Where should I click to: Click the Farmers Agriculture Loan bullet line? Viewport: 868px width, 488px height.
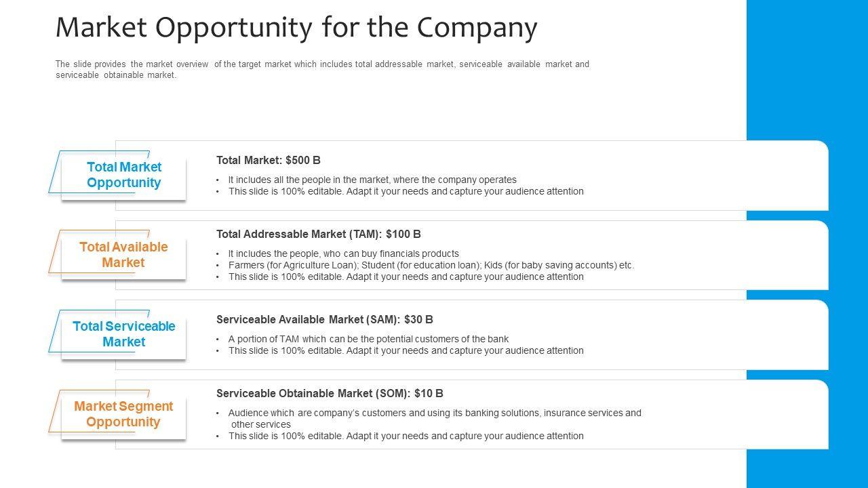tap(431, 265)
